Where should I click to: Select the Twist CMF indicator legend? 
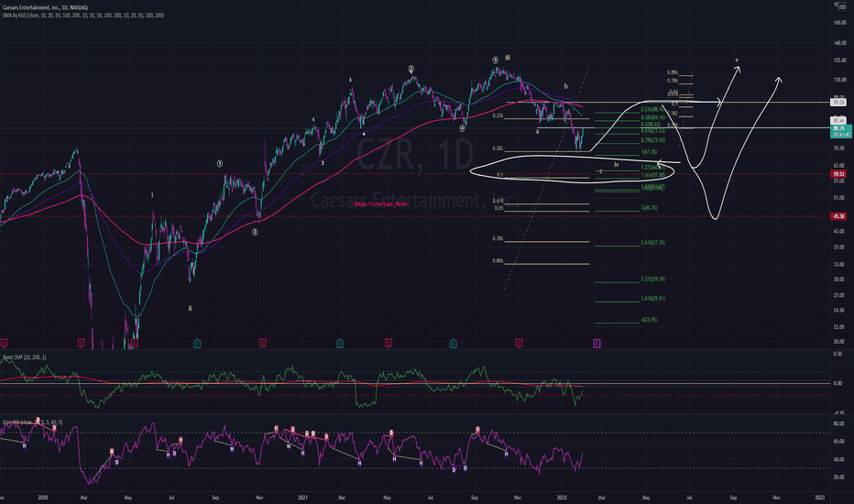25,357
